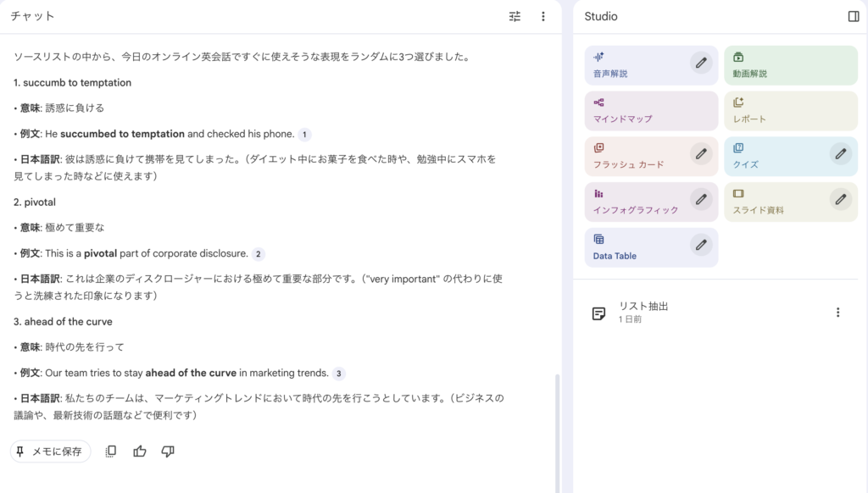Click the 動画解説 video overview card
This screenshot has width=868, height=493.
click(x=790, y=65)
